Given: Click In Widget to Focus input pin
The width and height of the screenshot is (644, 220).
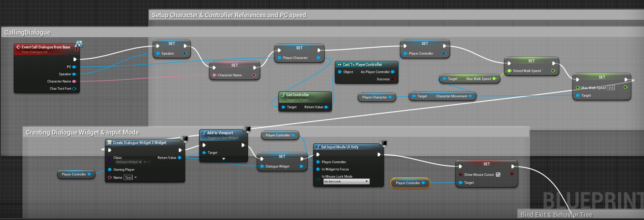Looking at the screenshot, I should (318, 169).
